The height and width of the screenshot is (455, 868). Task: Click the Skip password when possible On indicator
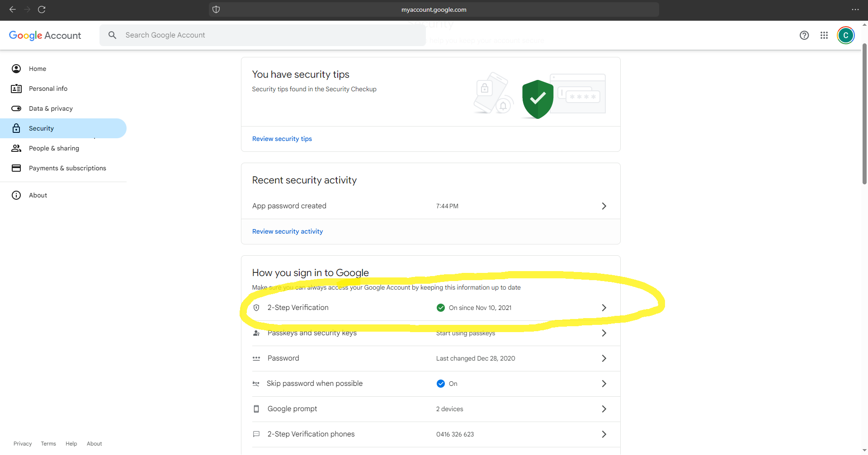click(x=440, y=384)
